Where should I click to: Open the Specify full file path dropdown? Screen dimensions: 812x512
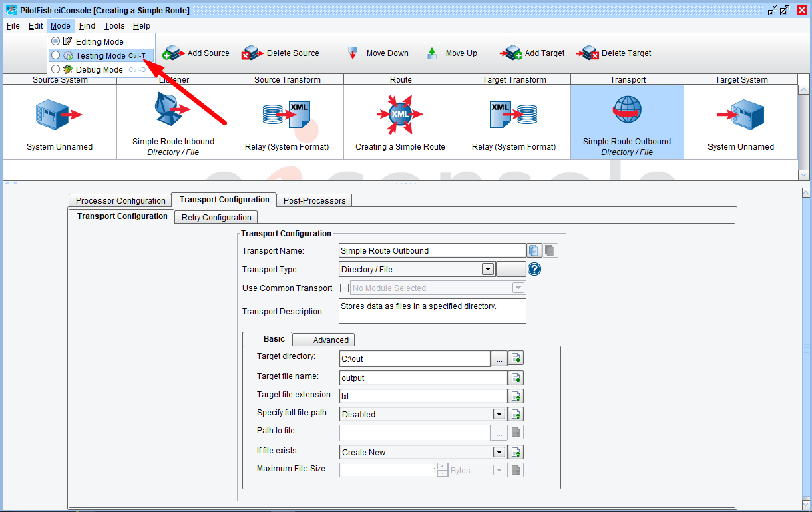tap(499, 414)
